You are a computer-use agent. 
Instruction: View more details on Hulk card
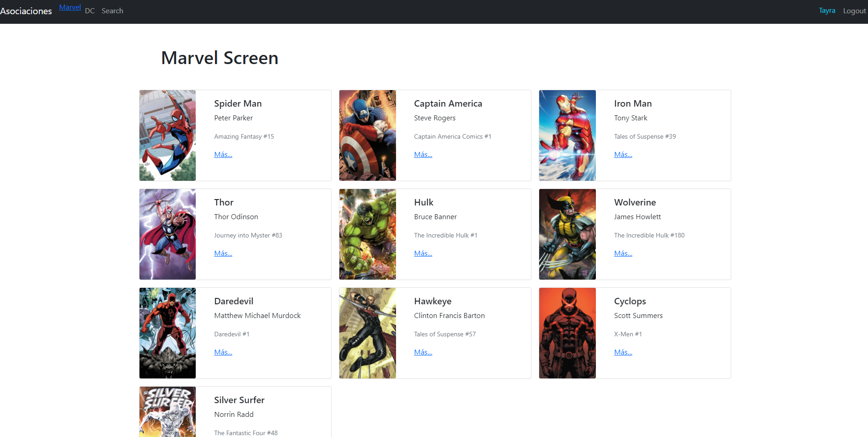(x=423, y=254)
